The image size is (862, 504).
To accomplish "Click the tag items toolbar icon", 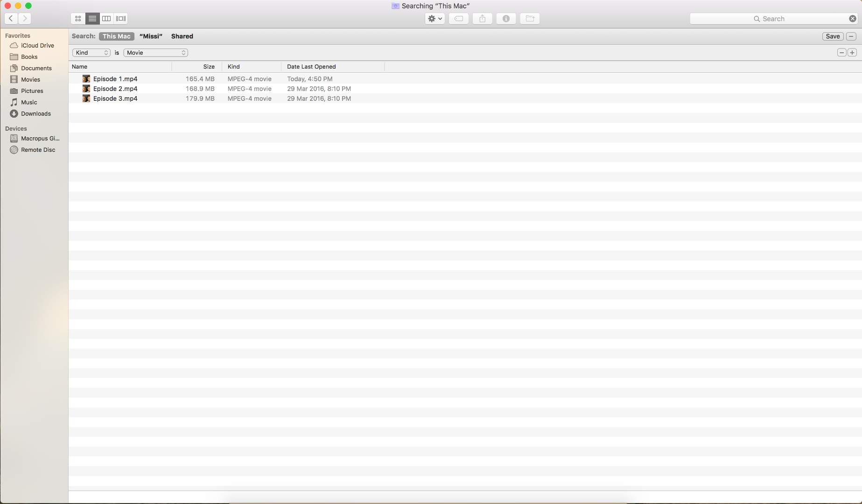I will click(459, 19).
